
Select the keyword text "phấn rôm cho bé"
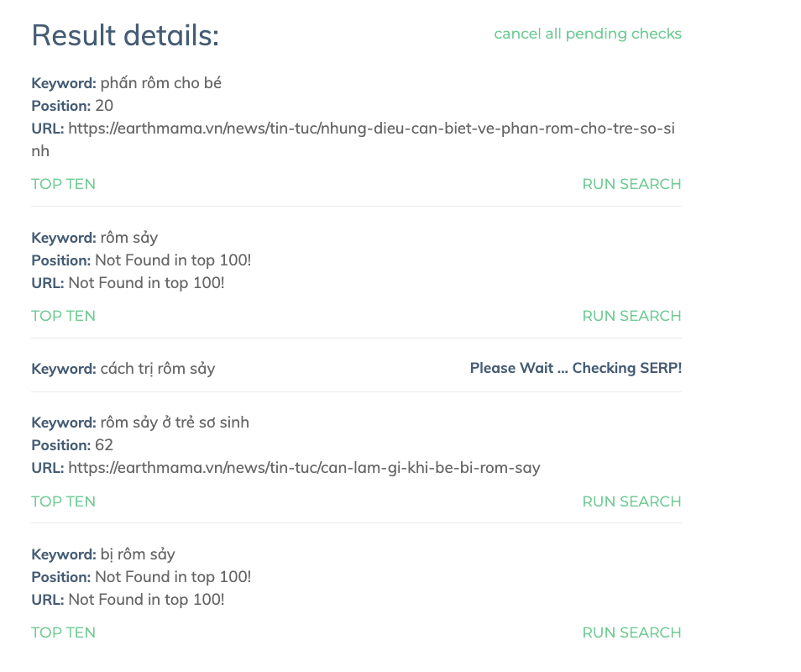click(x=161, y=83)
